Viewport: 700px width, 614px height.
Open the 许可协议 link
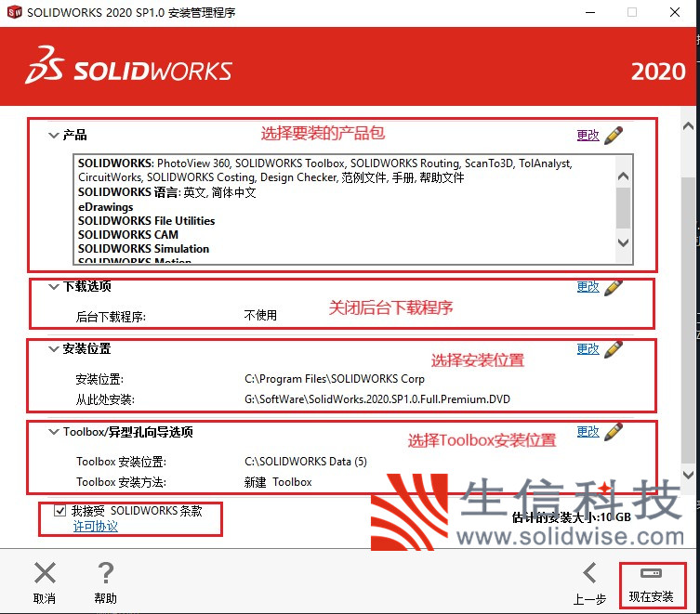(x=96, y=526)
